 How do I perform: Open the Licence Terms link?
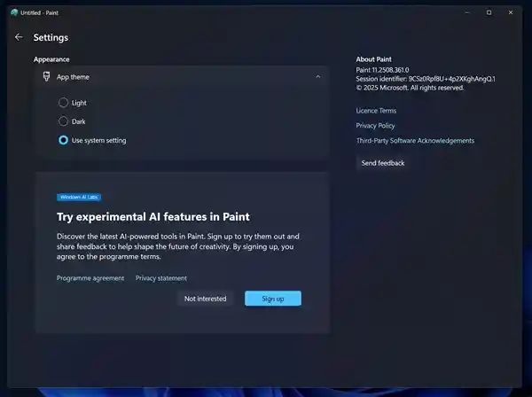tap(376, 111)
